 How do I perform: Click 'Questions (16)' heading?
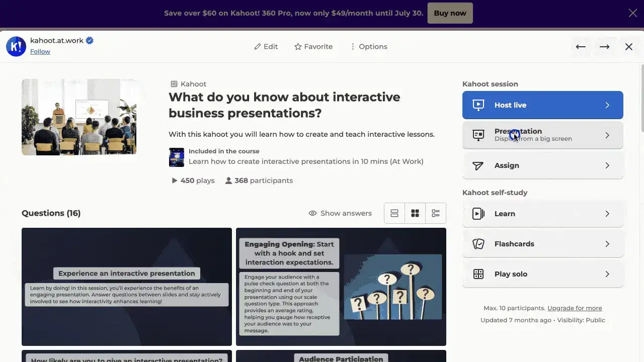click(x=51, y=213)
